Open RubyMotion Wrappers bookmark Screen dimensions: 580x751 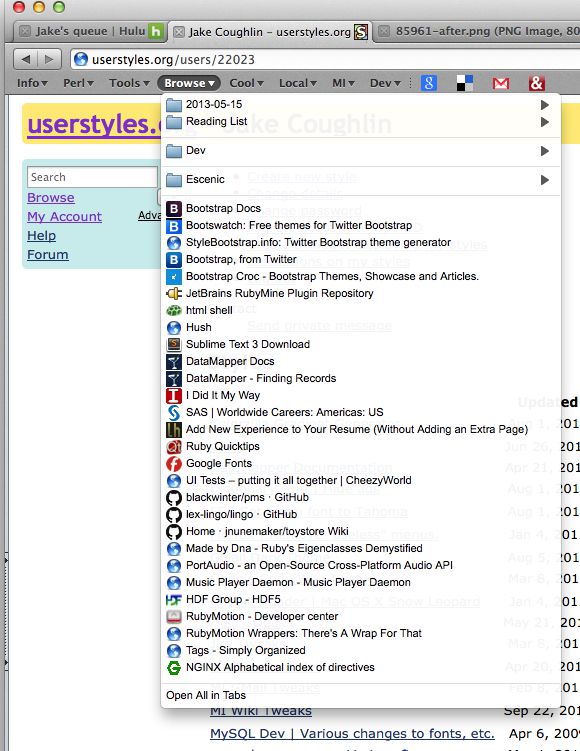tap(360, 634)
